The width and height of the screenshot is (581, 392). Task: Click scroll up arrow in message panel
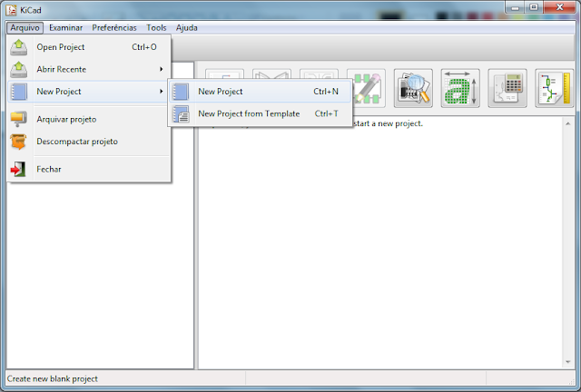[x=567, y=123]
